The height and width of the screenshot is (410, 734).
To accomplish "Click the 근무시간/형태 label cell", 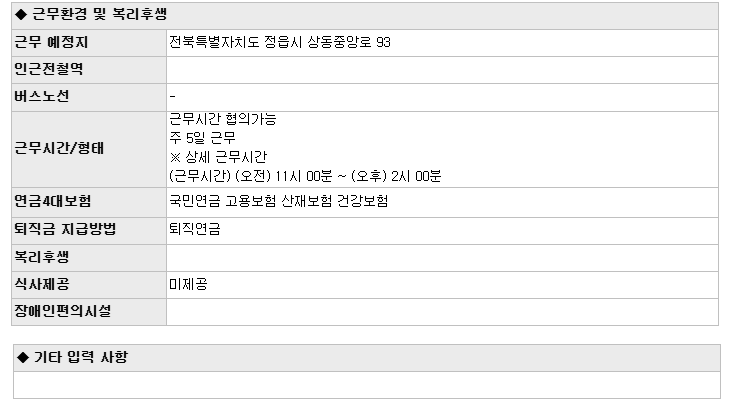I will (89, 149).
